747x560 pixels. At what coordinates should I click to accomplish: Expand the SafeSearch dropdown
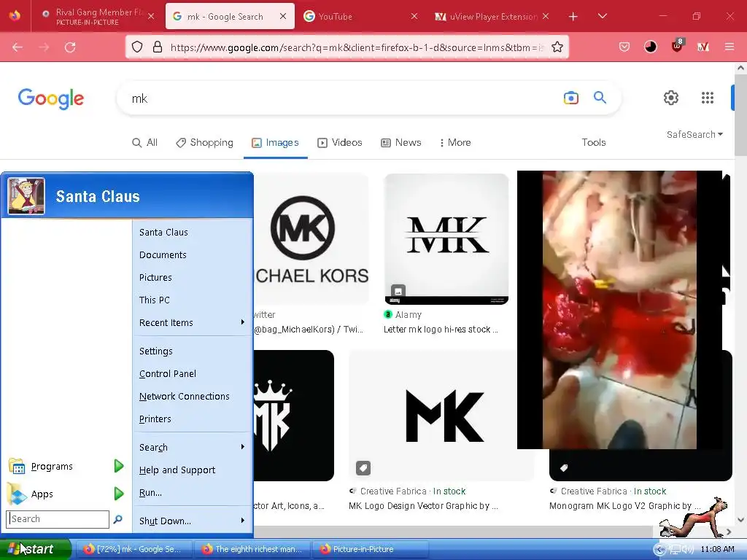click(x=694, y=135)
